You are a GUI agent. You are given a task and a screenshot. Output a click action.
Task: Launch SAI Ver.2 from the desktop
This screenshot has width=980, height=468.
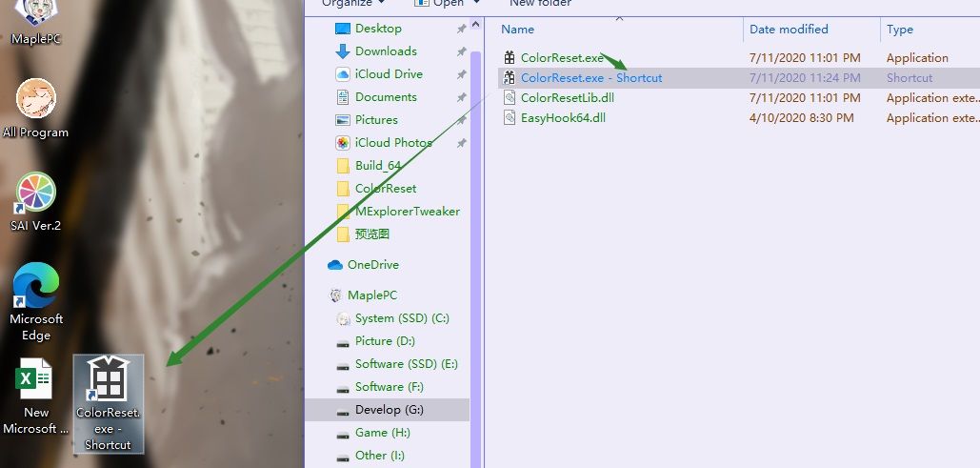(35, 200)
